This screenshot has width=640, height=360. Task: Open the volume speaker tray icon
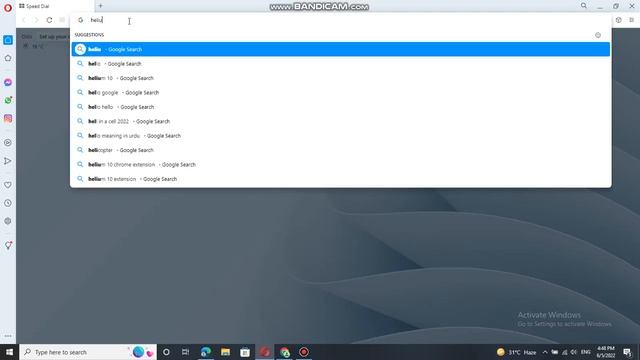tap(574, 352)
